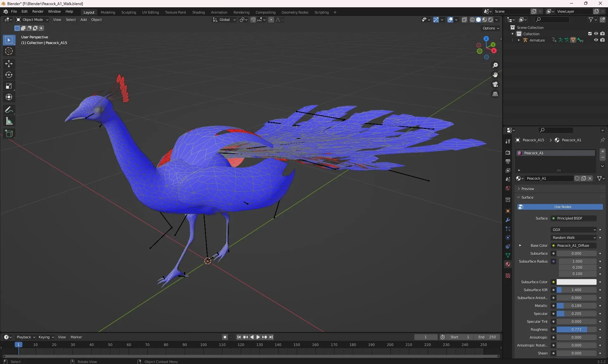Switch to the Sculpting workspace tab
The width and height of the screenshot is (608, 364).
129,12
